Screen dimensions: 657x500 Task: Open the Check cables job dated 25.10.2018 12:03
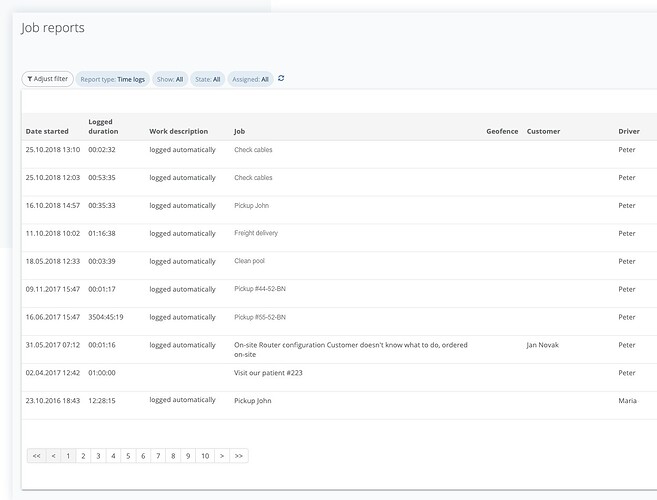253,178
